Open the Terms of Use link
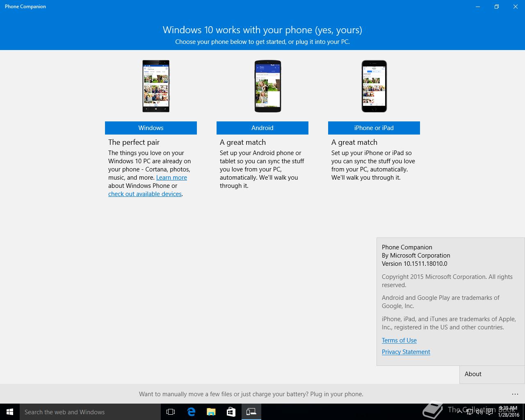The height and width of the screenshot is (420, 525). click(399, 340)
